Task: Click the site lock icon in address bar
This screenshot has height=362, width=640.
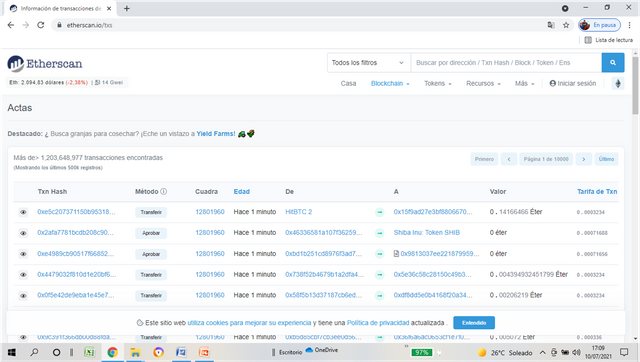Action: pyautogui.click(x=60, y=25)
